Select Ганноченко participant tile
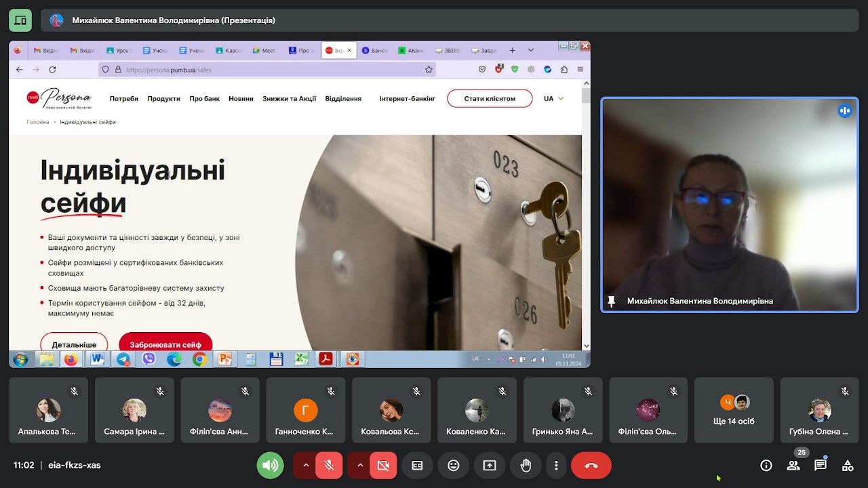This screenshot has width=868, height=488. [x=305, y=409]
